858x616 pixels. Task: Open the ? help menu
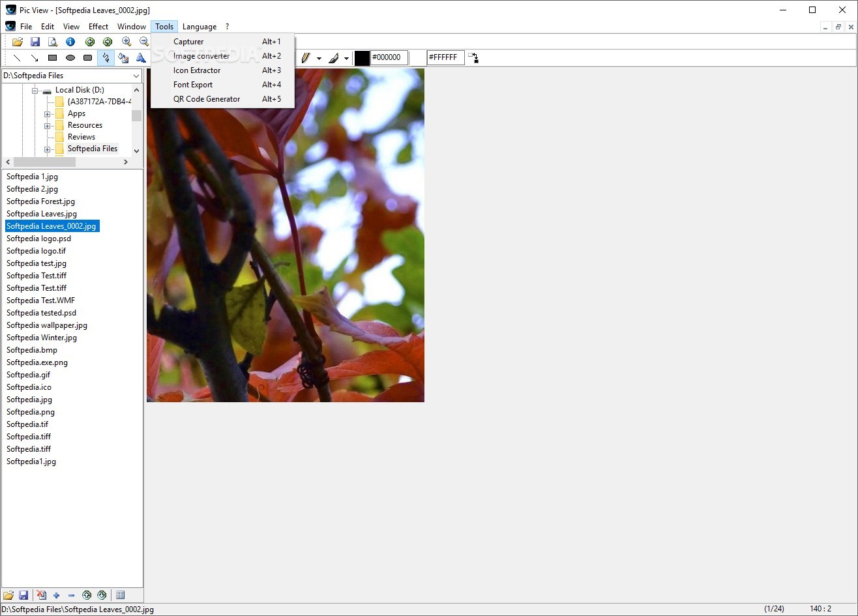click(x=227, y=27)
